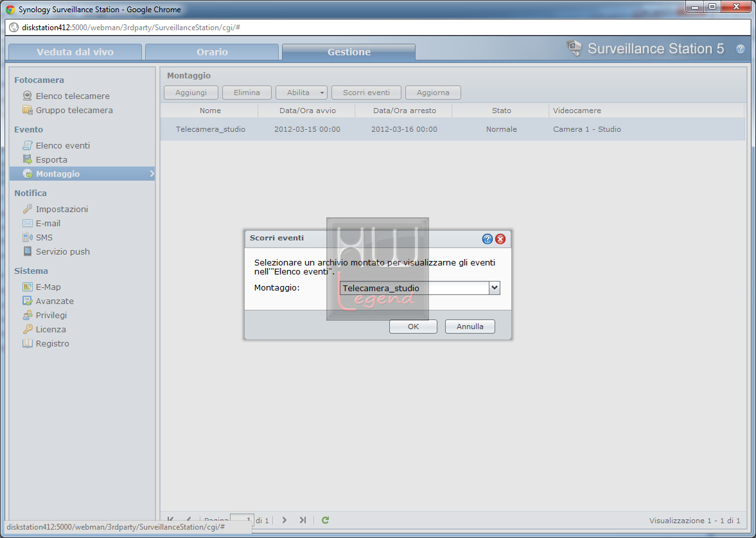The height and width of the screenshot is (538, 756).
Task: Sort by Data/Ora avvio column header
Action: (x=307, y=111)
